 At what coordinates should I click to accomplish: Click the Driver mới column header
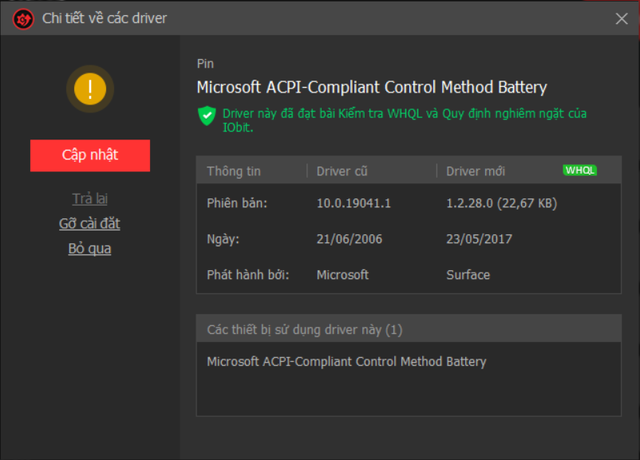pyautogui.click(x=477, y=170)
